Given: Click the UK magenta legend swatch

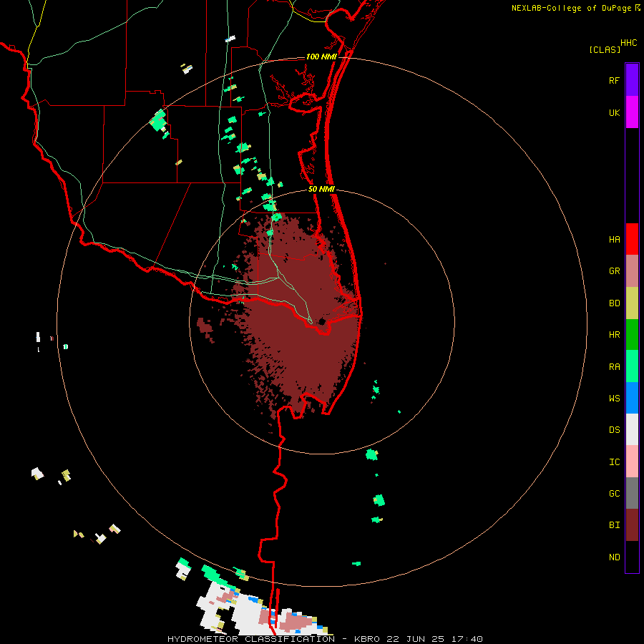Looking at the screenshot, I should click(x=632, y=112).
